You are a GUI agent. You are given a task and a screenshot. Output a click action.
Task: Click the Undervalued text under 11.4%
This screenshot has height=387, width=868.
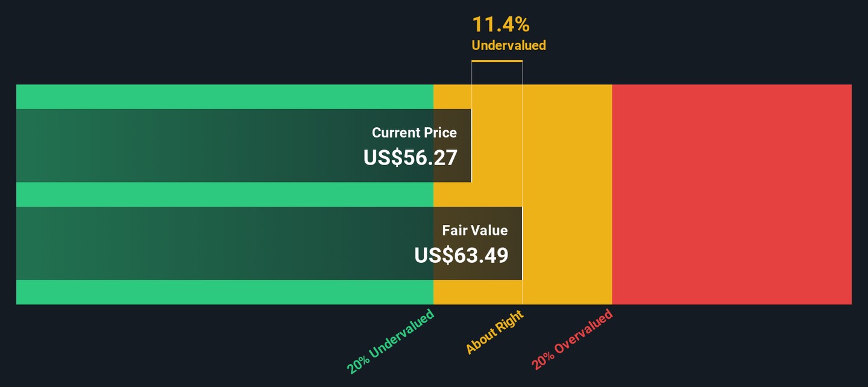pyautogui.click(x=509, y=45)
